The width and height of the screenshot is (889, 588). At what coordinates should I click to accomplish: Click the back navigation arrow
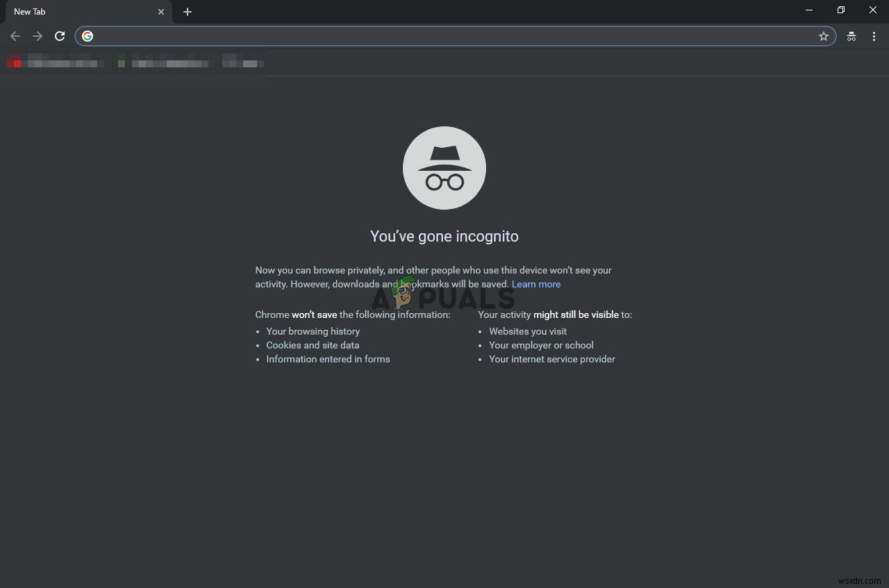click(15, 36)
